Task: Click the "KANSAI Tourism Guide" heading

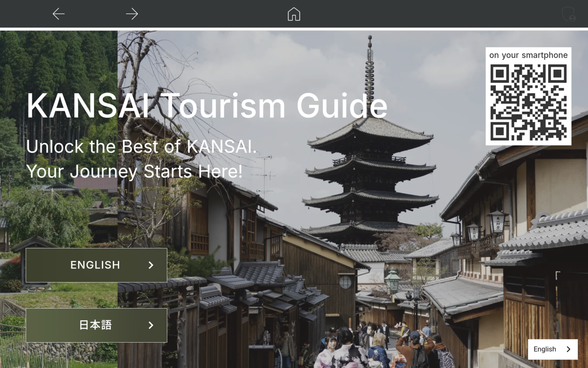Action: pyautogui.click(x=207, y=105)
